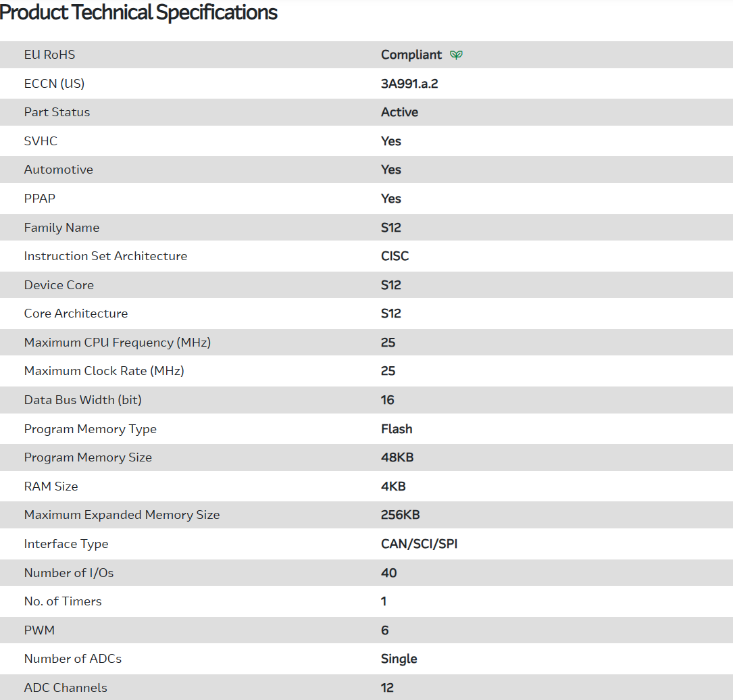Select the Maximum CPU Frequency label

point(117,343)
